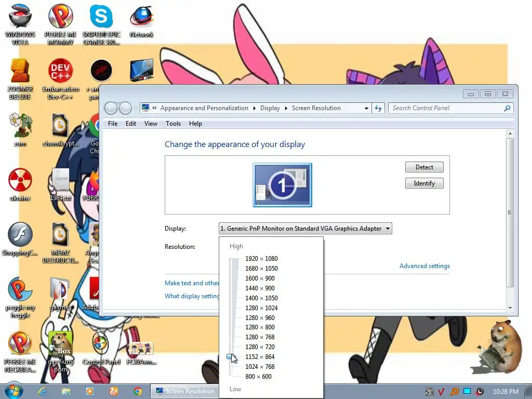Open the Advanced settings link

coord(424,266)
